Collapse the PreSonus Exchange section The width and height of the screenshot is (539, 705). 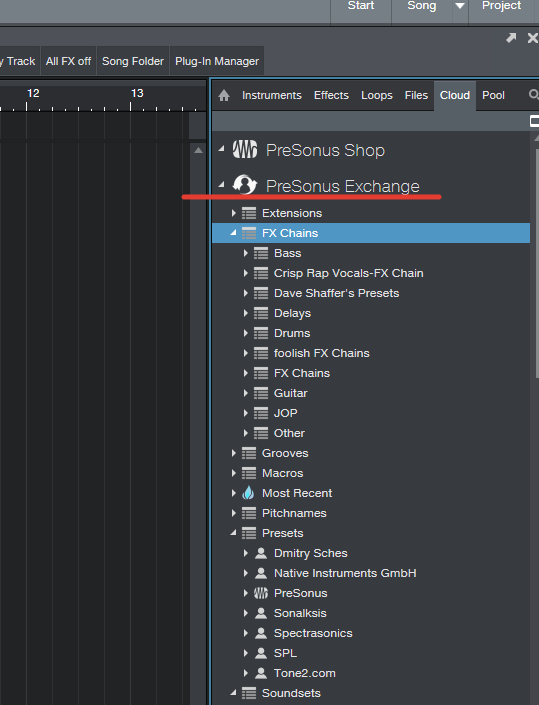[221, 184]
